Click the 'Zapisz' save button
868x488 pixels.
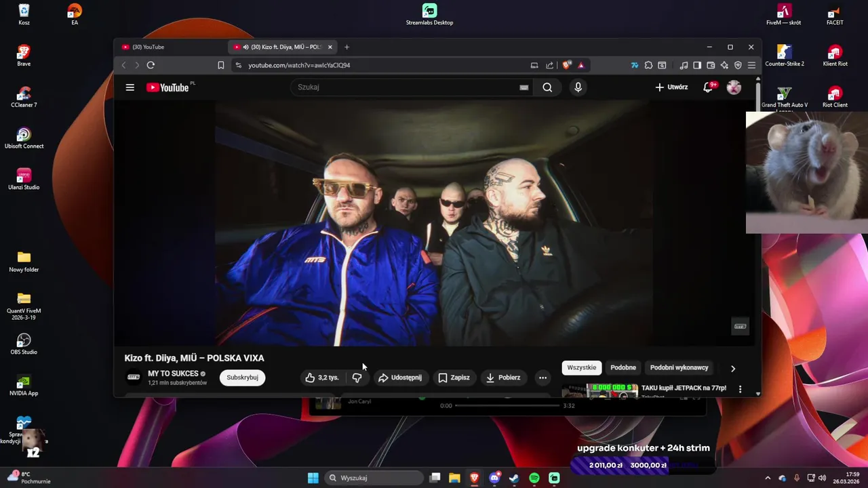coord(454,378)
